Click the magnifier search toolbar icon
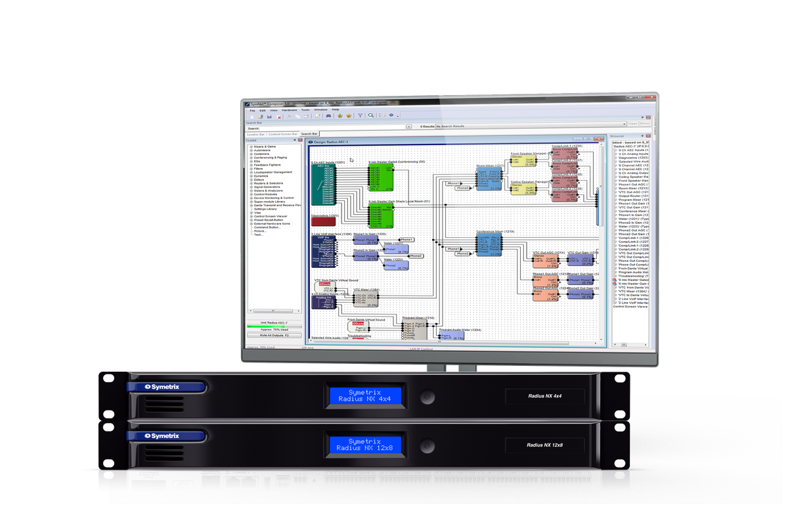Screen dimensions: 788x532 coord(371,116)
